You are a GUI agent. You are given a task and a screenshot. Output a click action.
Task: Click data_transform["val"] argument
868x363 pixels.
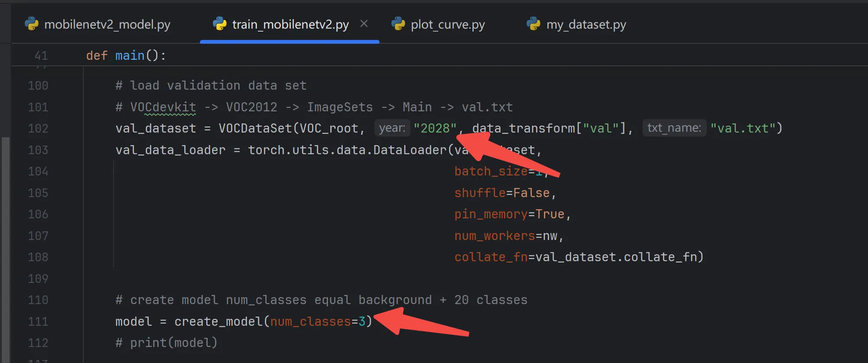click(549, 128)
